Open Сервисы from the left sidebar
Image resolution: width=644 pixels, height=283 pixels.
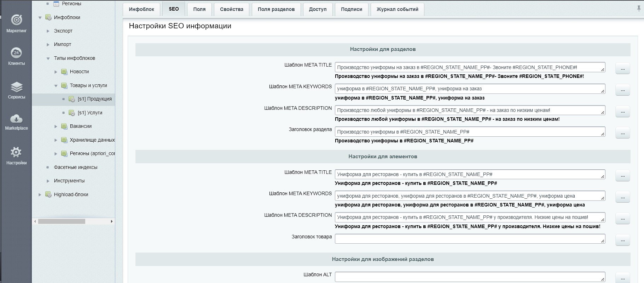click(16, 87)
